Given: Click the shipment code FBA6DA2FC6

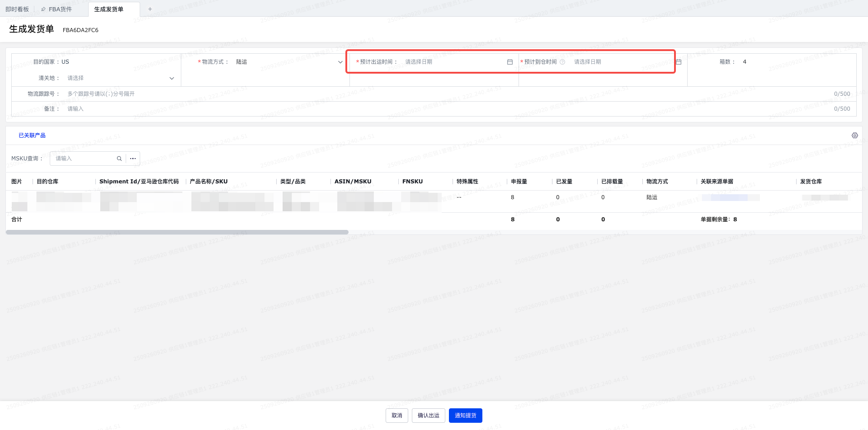Looking at the screenshot, I should coord(80,30).
